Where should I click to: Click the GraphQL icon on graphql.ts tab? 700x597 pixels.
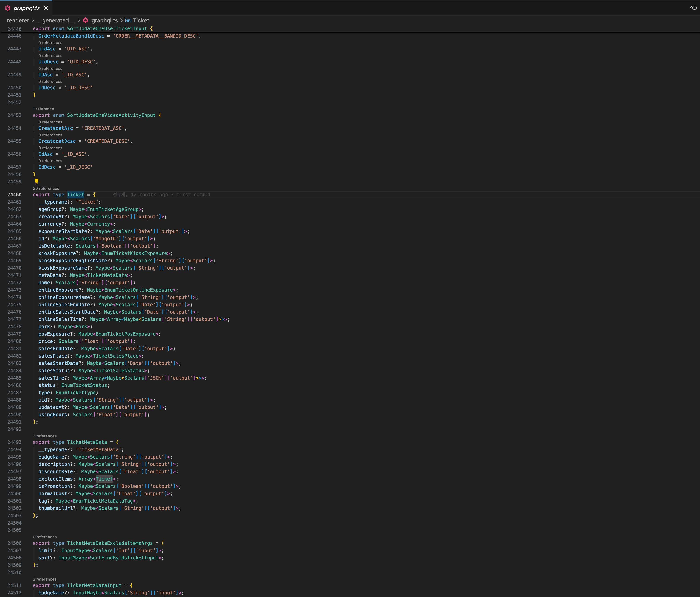coord(8,8)
